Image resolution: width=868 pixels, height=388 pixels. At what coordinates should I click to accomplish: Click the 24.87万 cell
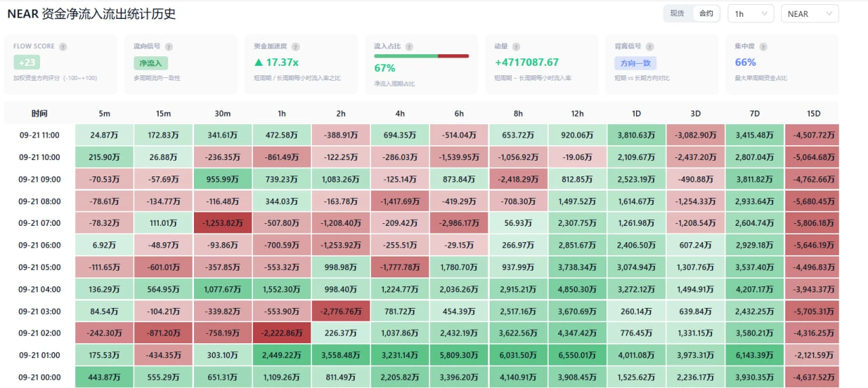(104, 135)
